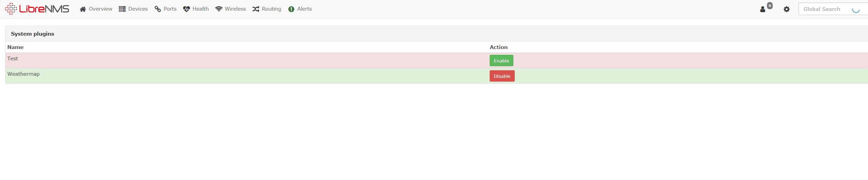Open the user account menu icon
The image size is (868, 180).
coord(762,9)
